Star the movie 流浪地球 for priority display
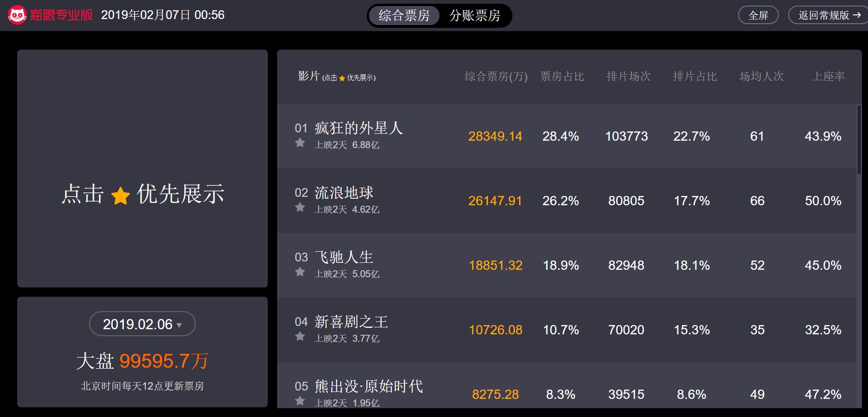Screen dimensions: 868x417 [x=300, y=207]
